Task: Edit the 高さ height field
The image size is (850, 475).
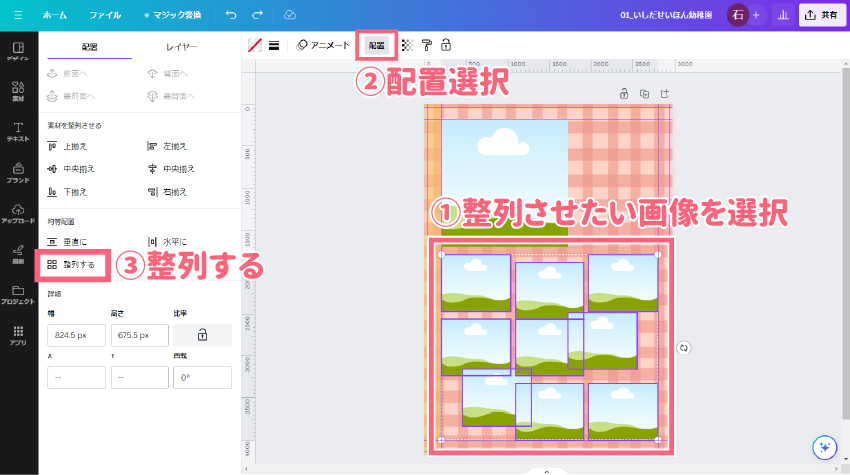Action: (140, 335)
